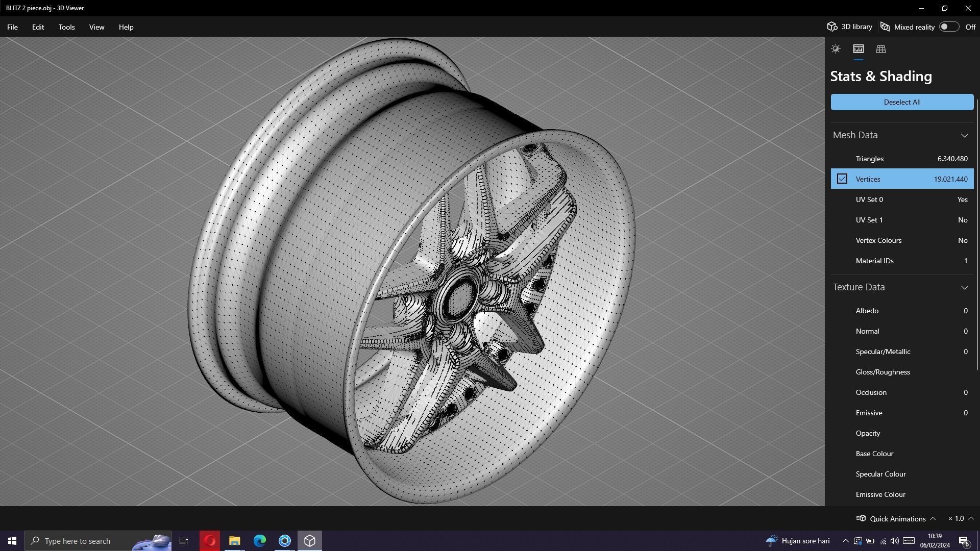Collapse the Texture Data section
Screen dimensions: 980x551
point(964,287)
